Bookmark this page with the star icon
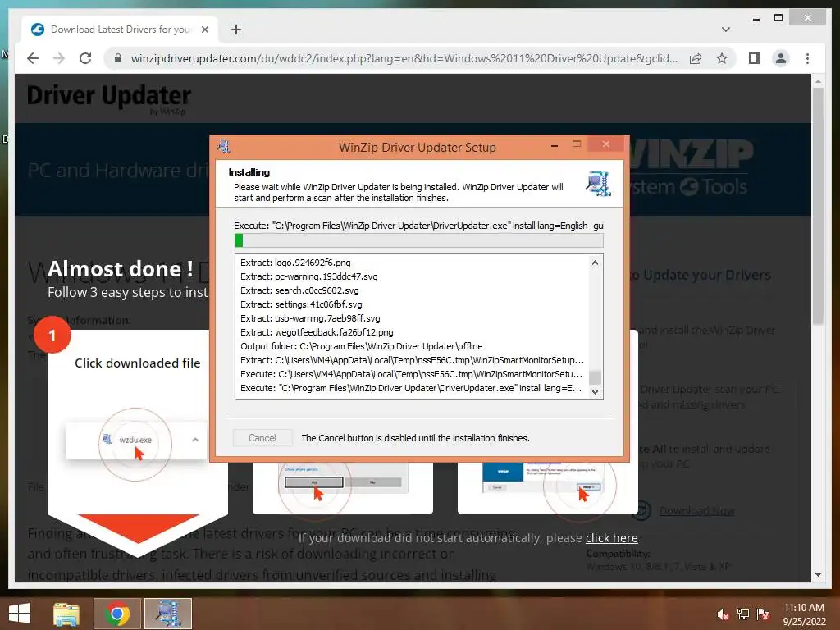Image resolution: width=840 pixels, height=630 pixels. (722, 58)
